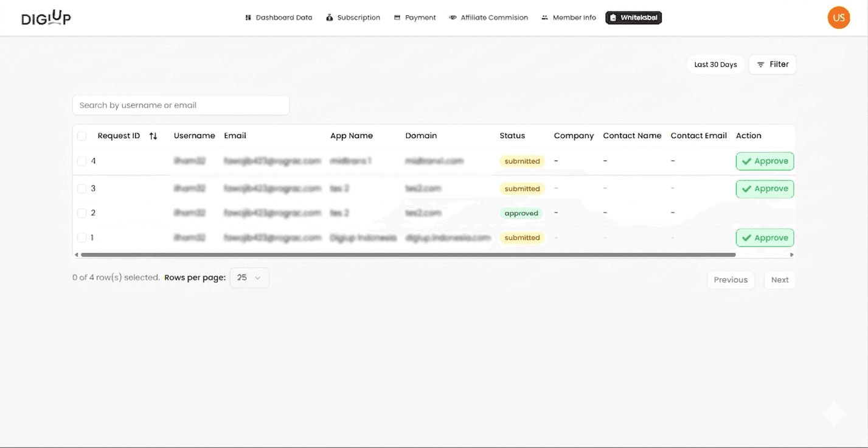Open the Filter button
Screen dimensions: 868x448
[773, 65]
